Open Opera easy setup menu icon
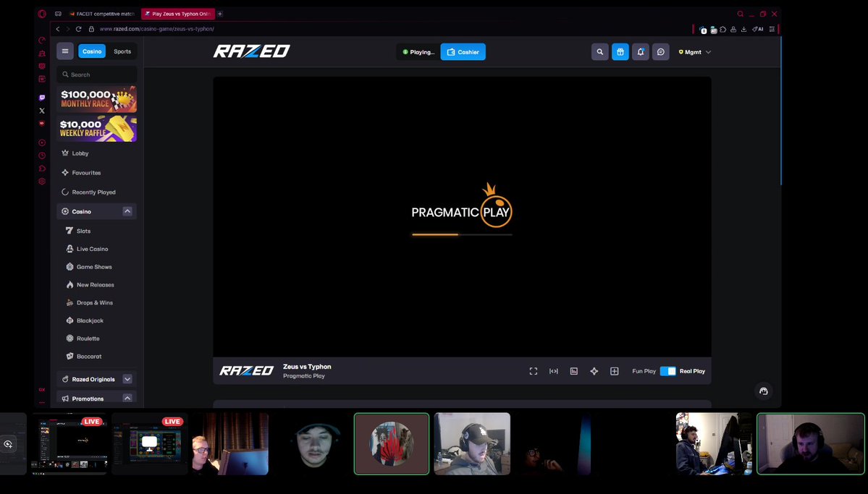The image size is (868, 494). (772, 30)
